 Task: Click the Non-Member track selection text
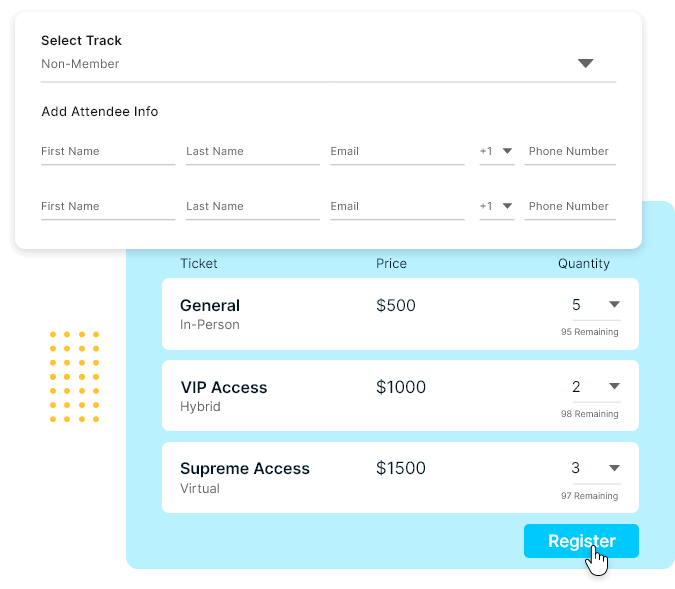click(x=80, y=64)
